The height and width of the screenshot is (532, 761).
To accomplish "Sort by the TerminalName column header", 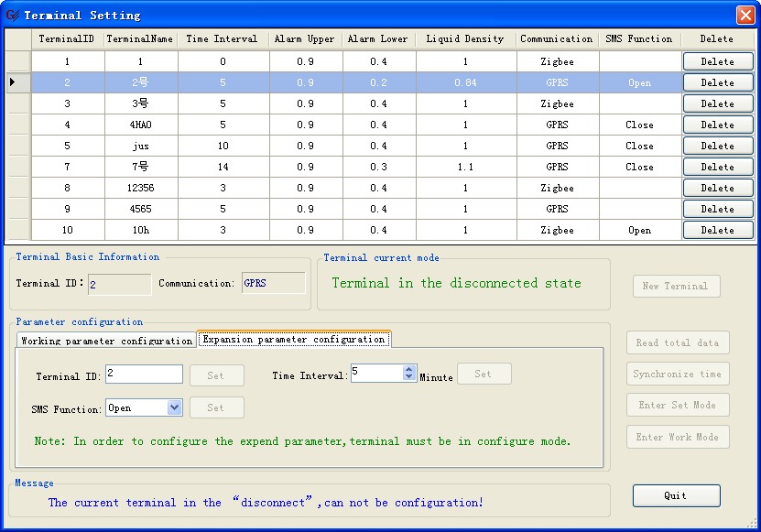I will point(140,39).
